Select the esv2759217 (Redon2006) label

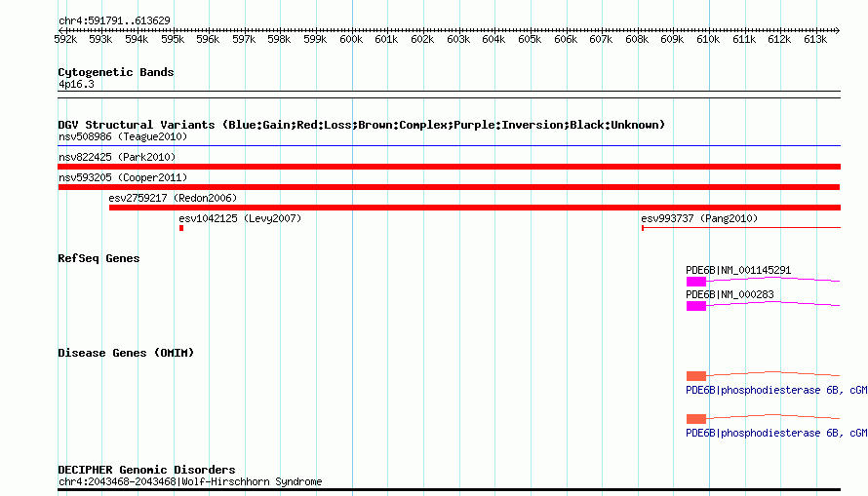(173, 198)
